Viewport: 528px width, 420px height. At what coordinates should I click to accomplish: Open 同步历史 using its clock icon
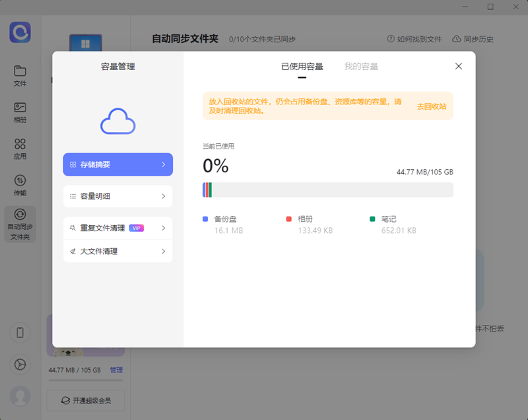[473, 39]
